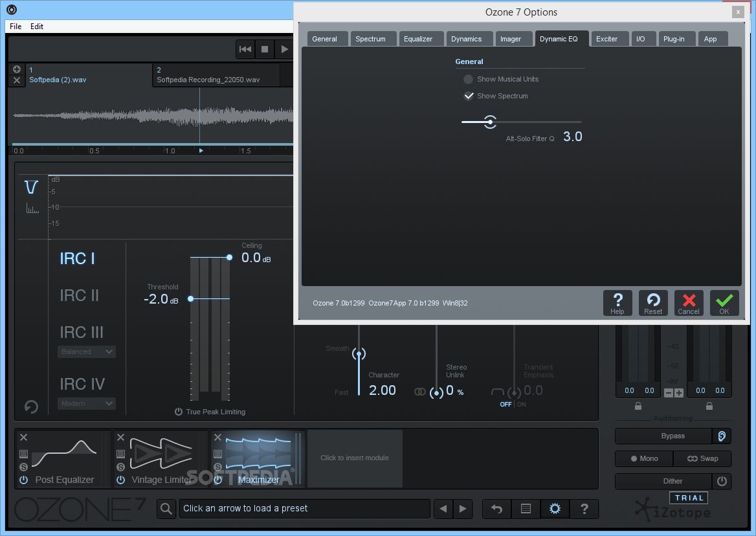Image resolution: width=756 pixels, height=536 pixels.
Task: Click Reset in Options dialog
Action: pyautogui.click(x=653, y=303)
